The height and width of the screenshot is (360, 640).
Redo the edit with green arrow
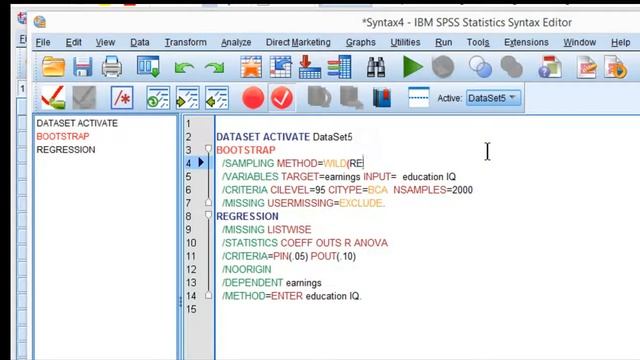215,68
